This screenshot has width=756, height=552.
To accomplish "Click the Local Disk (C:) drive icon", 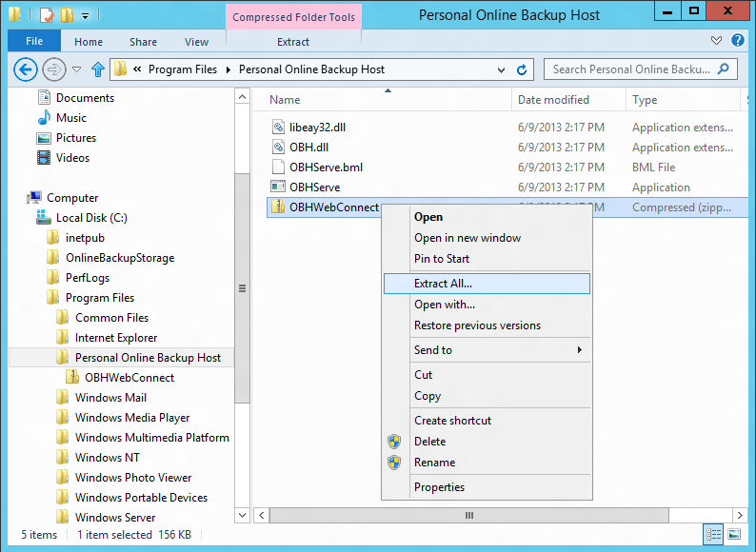I will pos(44,217).
